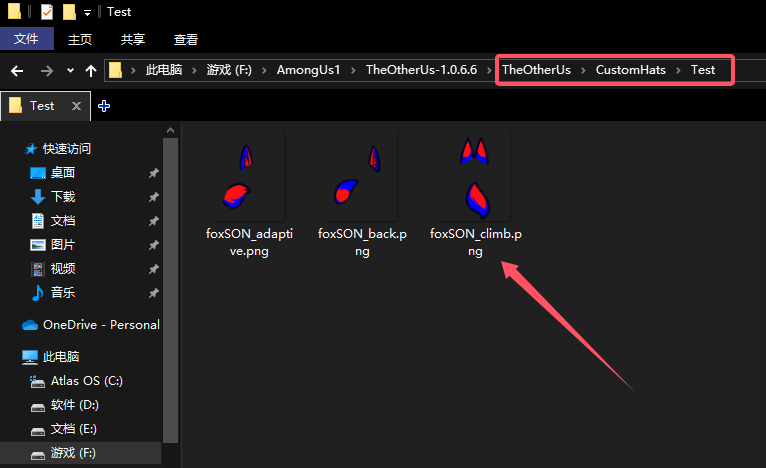The height and width of the screenshot is (468, 766).
Task: Click TheOtherUs-1.0.6.6 in the address path
Action: 421,70
